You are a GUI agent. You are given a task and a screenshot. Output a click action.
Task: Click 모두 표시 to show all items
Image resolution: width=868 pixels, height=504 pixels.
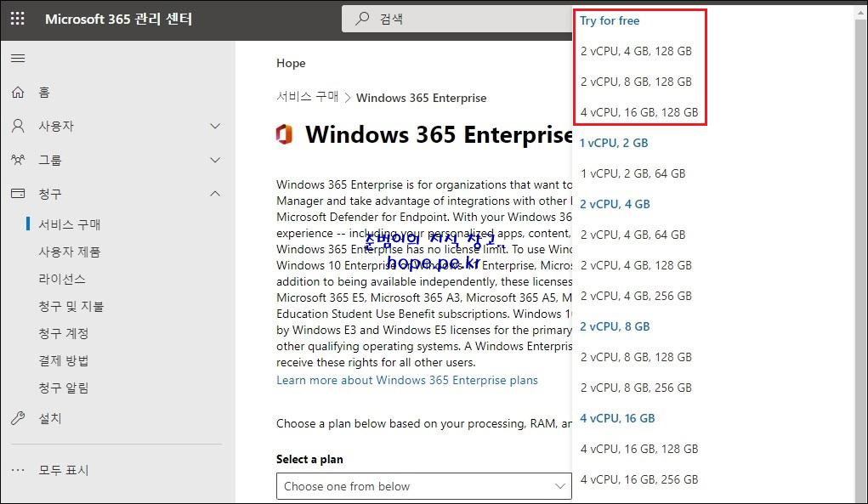coord(64,470)
